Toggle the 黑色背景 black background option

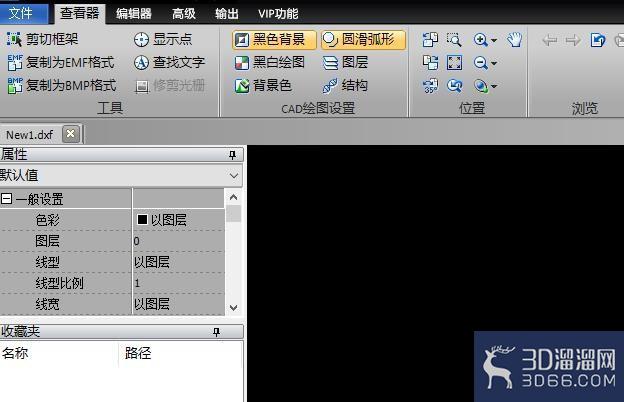[274, 39]
